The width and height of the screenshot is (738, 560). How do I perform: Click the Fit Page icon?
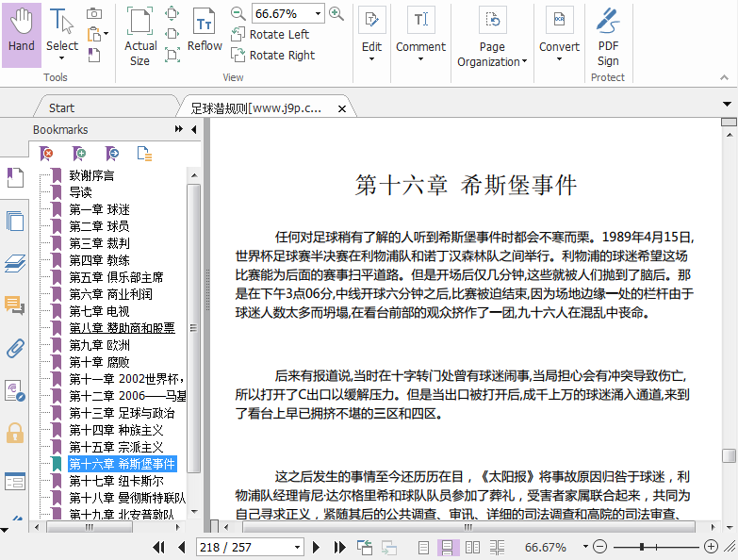172,13
